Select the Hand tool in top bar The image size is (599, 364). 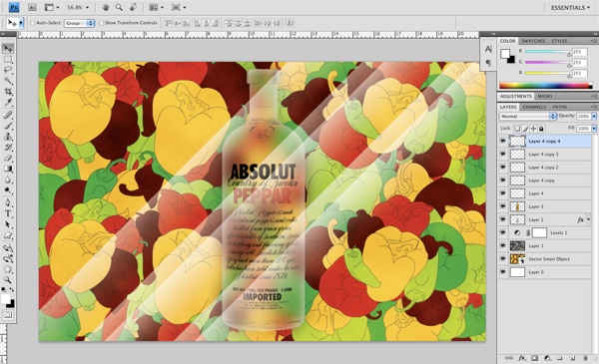[106, 7]
